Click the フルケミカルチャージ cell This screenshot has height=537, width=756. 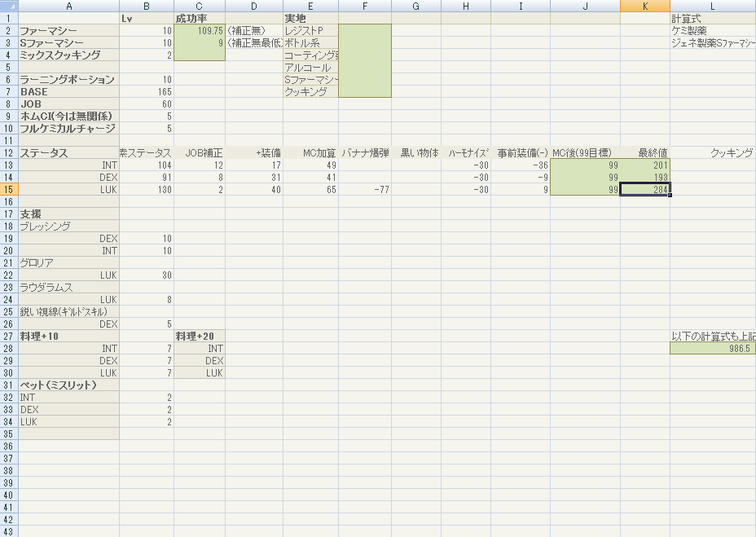(69, 128)
